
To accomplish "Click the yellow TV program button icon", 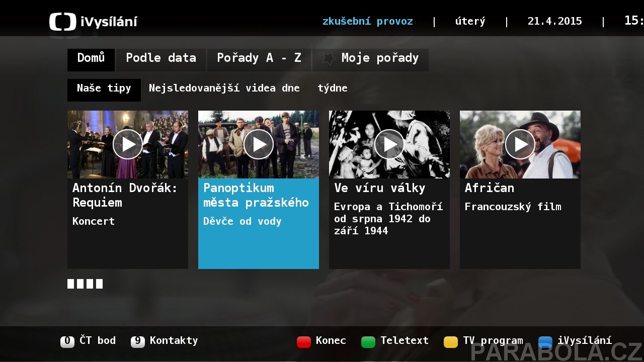I will coord(451,342).
